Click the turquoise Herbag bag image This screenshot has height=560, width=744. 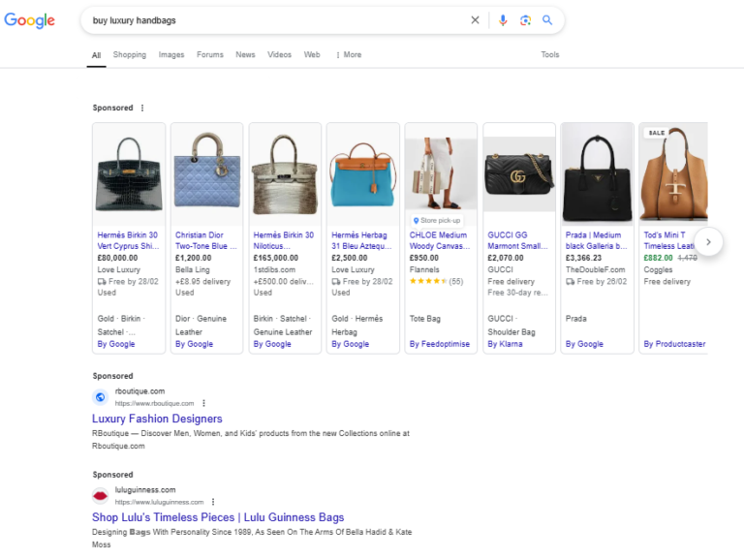click(x=363, y=174)
